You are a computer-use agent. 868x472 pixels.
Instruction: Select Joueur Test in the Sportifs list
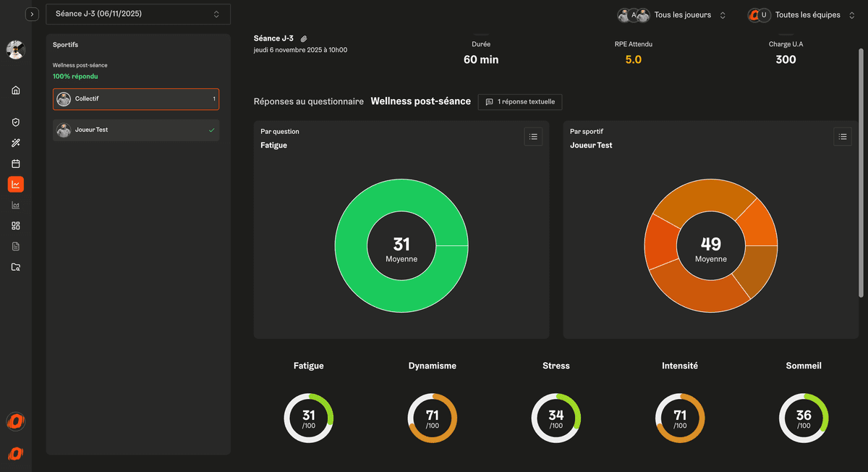pos(136,130)
